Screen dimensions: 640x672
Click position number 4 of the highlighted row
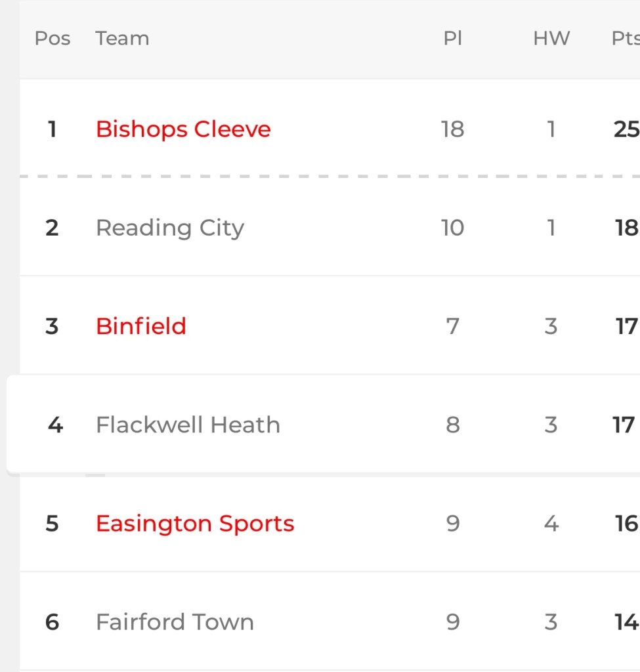(55, 425)
